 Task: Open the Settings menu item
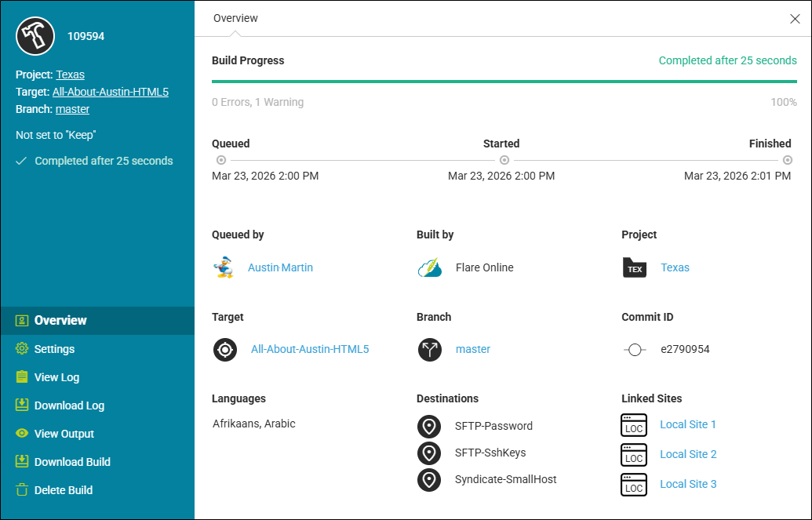coord(54,349)
